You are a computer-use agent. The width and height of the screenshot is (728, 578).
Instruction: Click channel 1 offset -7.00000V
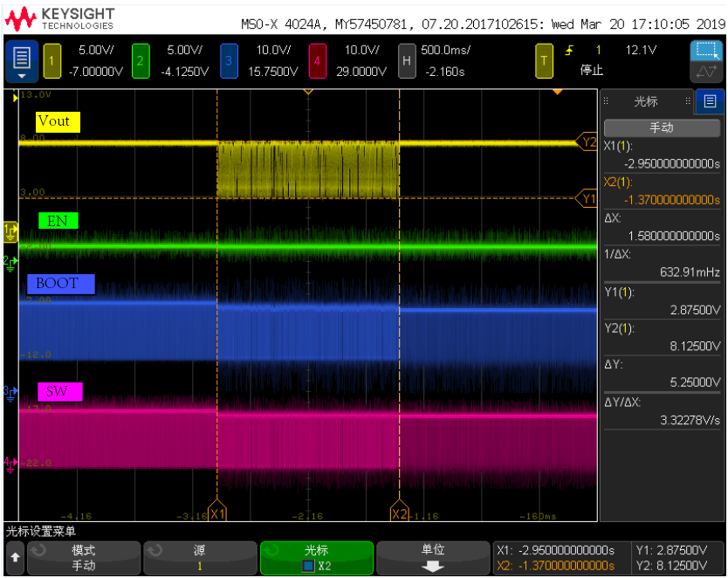pos(96,72)
